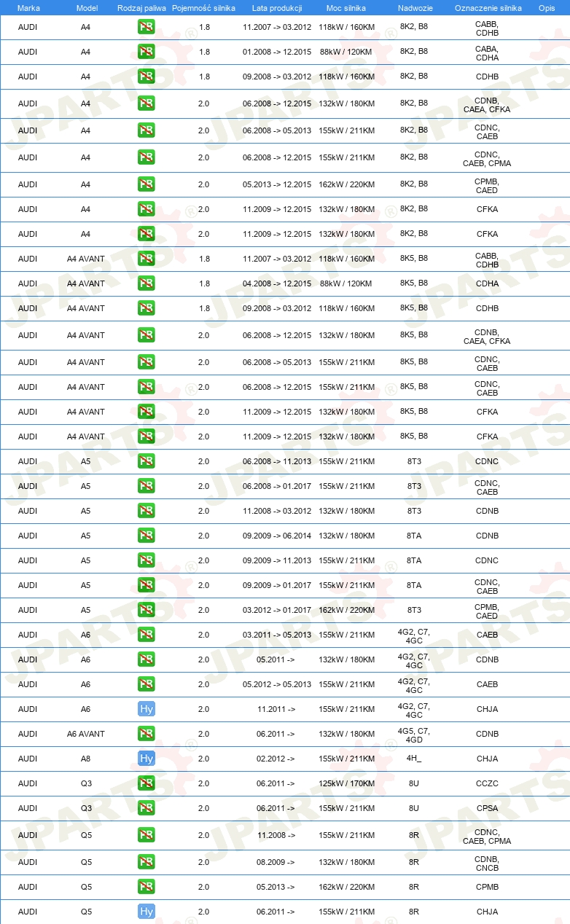570x924 pixels.
Task: Click the petrol icon in the A5 09.2009 -> 01.2017 row
Action: 147,585
